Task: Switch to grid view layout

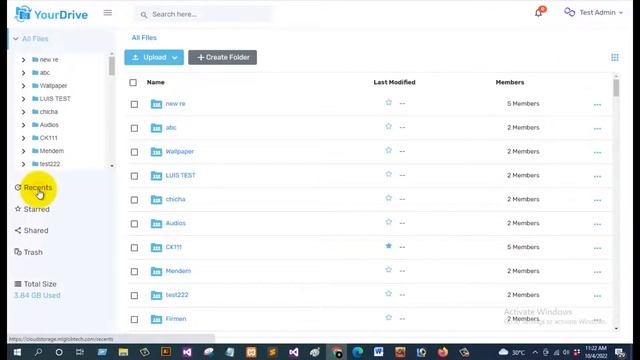Action: click(615, 58)
